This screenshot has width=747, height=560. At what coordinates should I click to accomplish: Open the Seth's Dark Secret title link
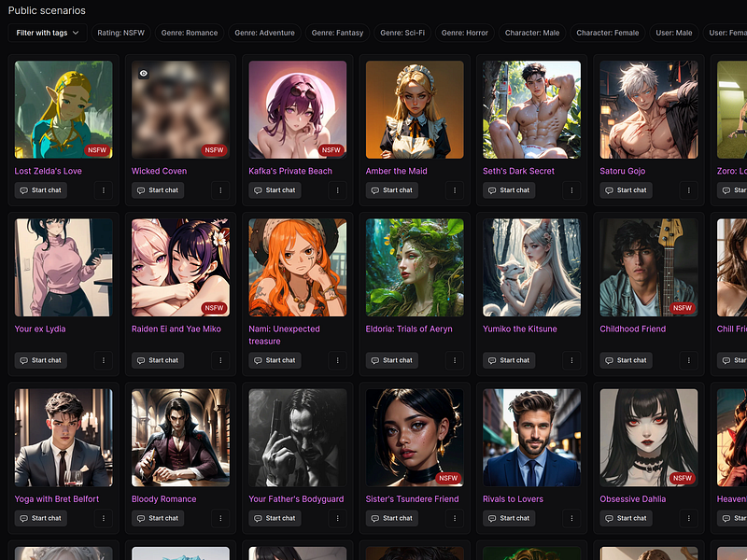point(519,171)
